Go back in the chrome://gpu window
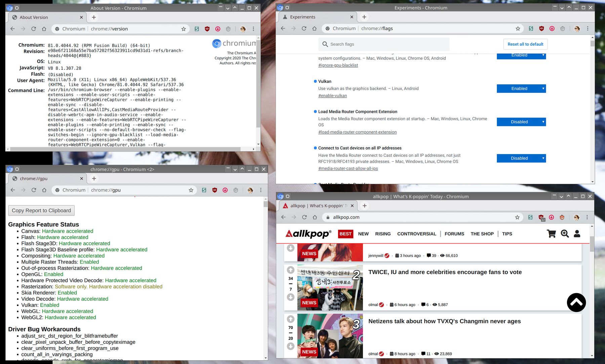Image resolution: width=605 pixels, height=364 pixels. click(13, 190)
